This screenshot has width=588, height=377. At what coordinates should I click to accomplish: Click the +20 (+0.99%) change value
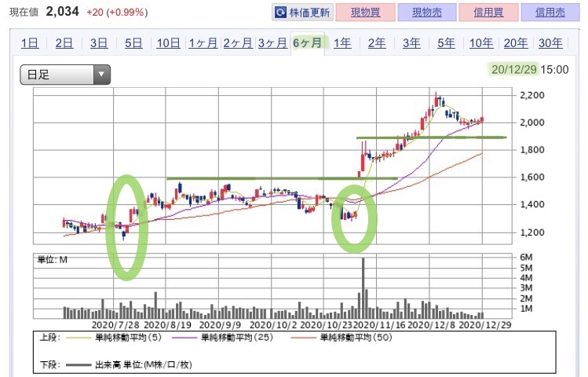point(117,13)
